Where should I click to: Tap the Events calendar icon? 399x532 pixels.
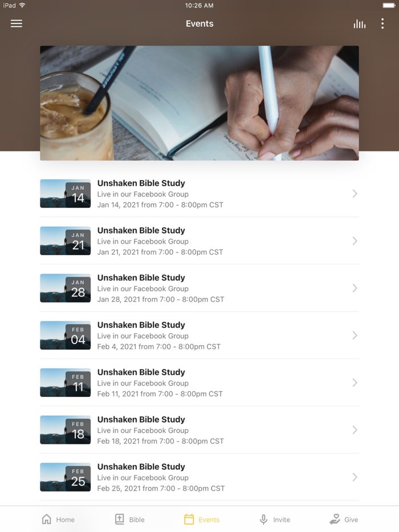pyautogui.click(x=189, y=519)
